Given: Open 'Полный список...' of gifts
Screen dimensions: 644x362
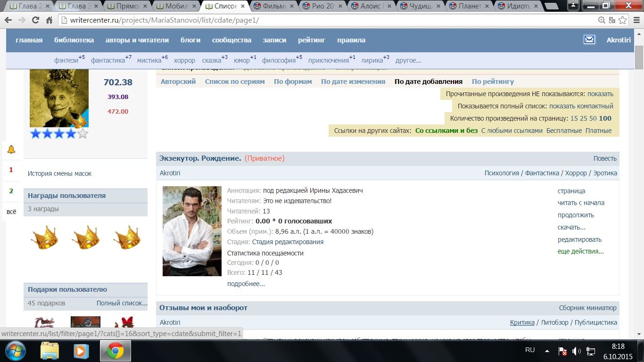Looking at the screenshot, I should coord(122,303).
